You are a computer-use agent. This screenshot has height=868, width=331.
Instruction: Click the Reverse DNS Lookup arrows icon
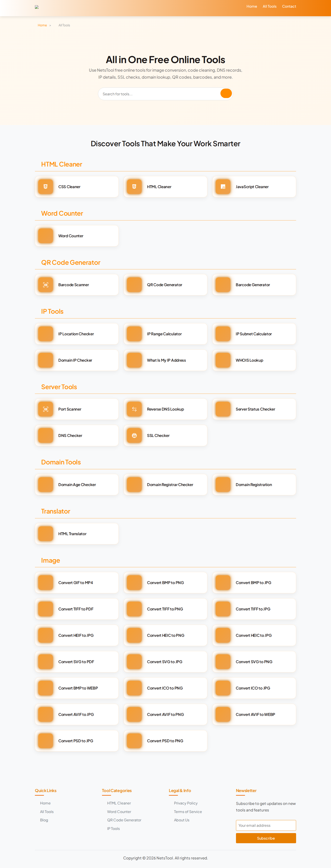[x=134, y=409]
